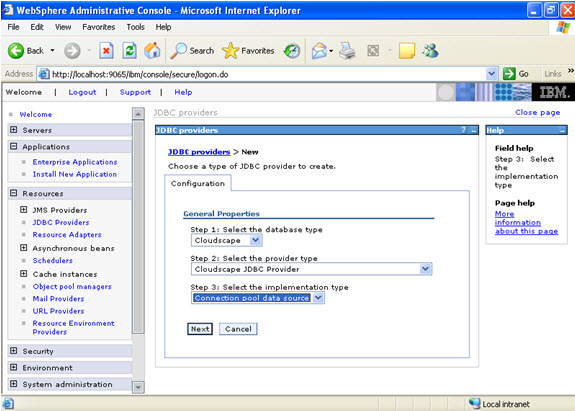Open Search magnifier in toolbar
This screenshot has width=575, height=411.
click(x=179, y=51)
